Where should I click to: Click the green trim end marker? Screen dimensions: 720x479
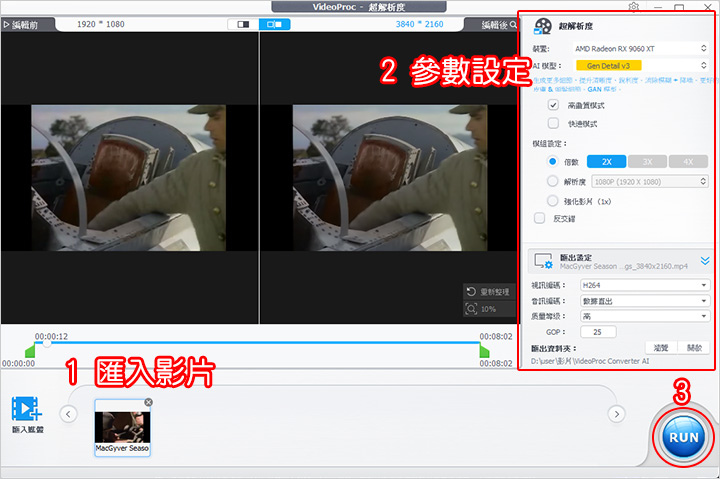pos(484,351)
